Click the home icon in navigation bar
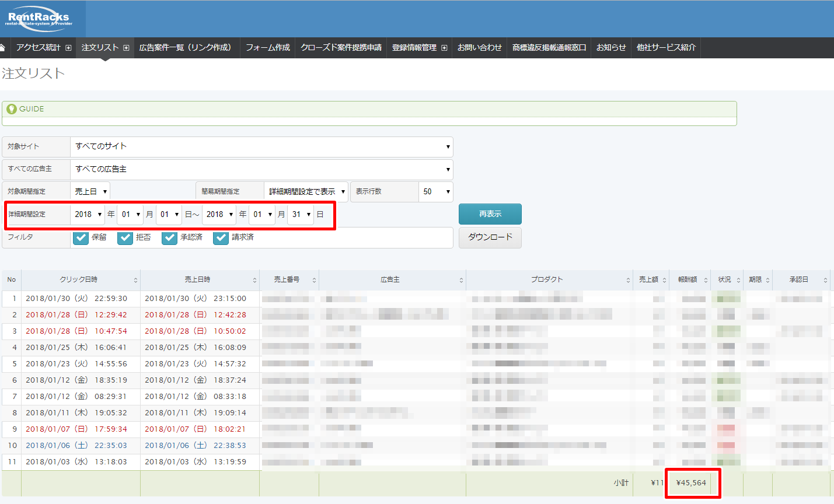 (3, 48)
